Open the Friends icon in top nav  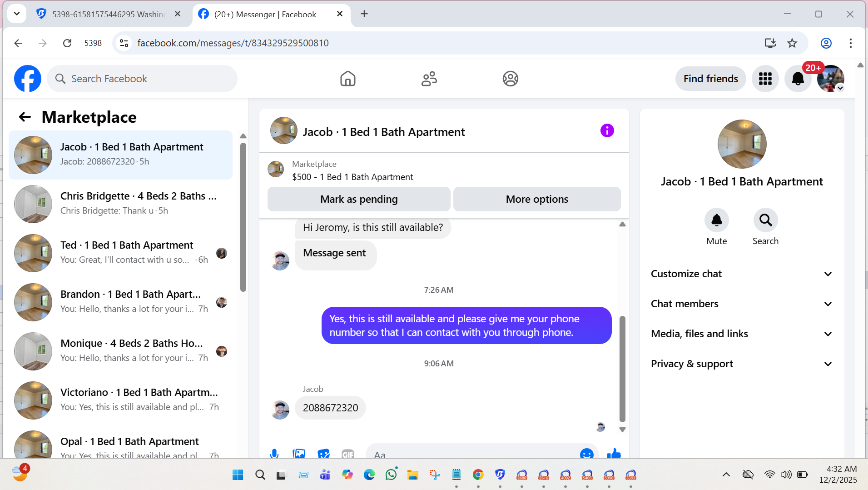[x=429, y=79]
